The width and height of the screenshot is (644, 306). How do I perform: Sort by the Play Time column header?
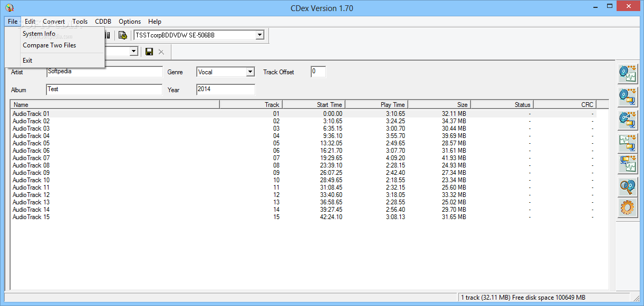[x=376, y=105]
